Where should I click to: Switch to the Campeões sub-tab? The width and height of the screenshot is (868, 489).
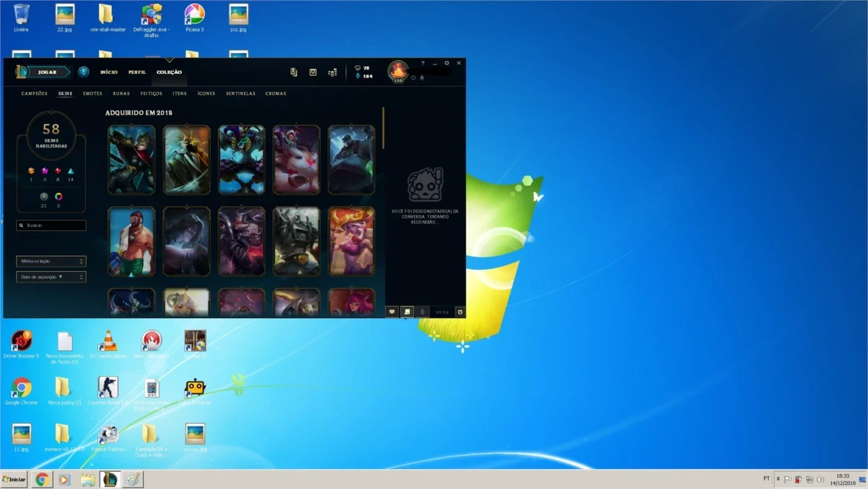click(x=34, y=94)
